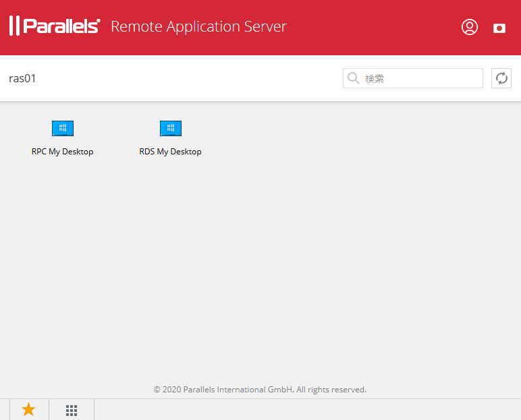This screenshot has height=420, width=521.
Task: Launch the RPC My Desktop icon
Action: (x=63, y=129)
